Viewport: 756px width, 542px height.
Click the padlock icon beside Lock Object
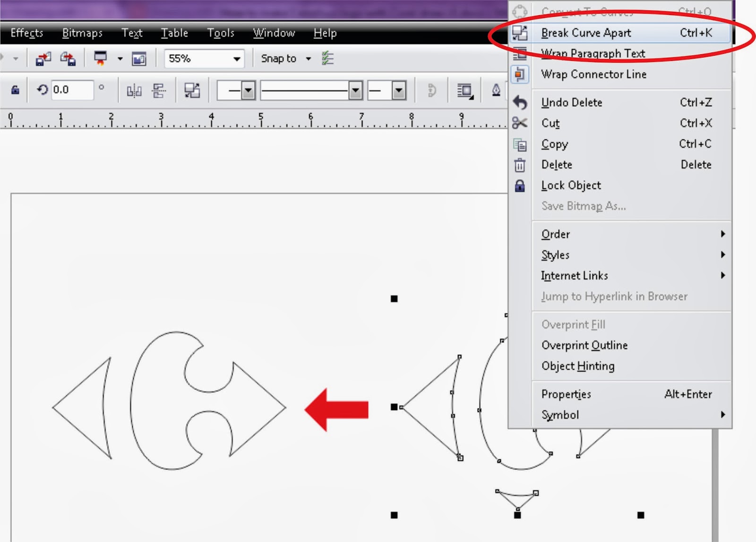point(520,186)
